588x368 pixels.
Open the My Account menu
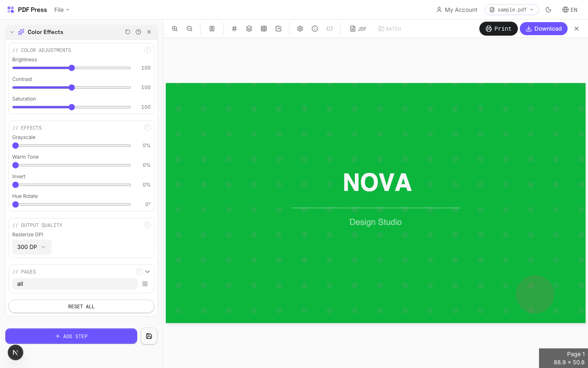click(x=457, y=10)
